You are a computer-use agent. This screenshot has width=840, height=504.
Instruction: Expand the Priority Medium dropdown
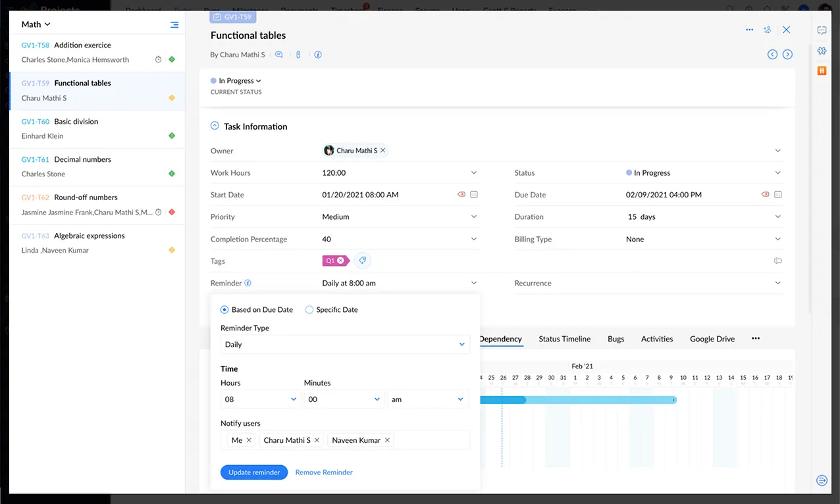[x=473, y=216]
